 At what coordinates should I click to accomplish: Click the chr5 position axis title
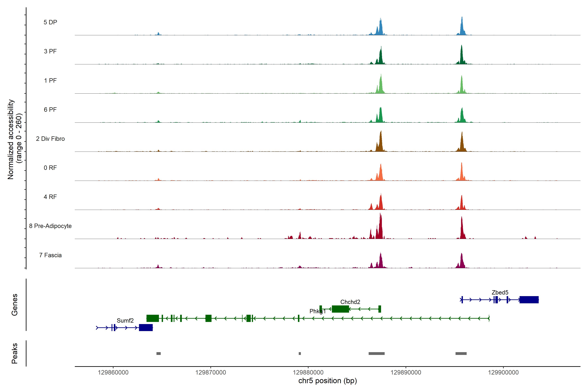coord(327,381)
